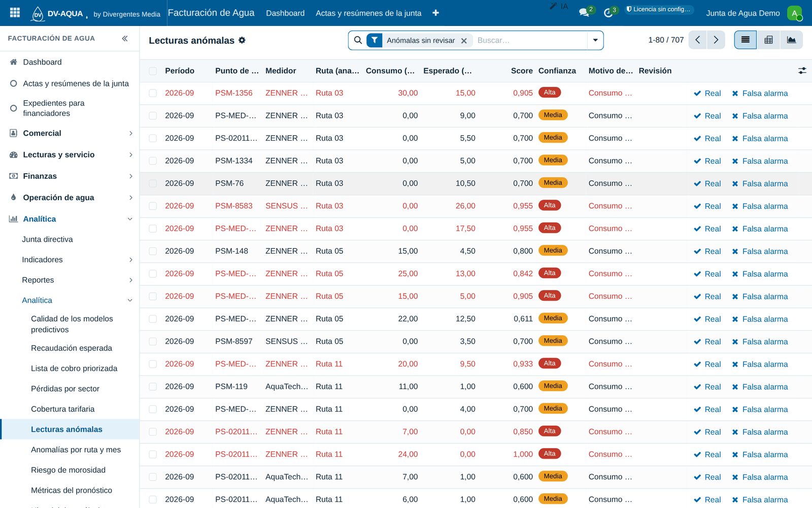Open the apps grid menu
The image size is (812, 508).
pyautogui.click(x=15, y=13)
